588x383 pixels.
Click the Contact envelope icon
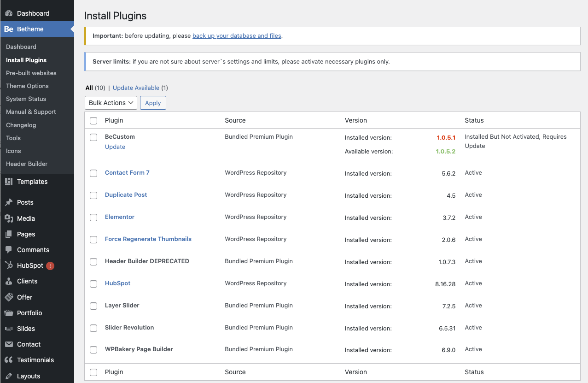(9, 344)
